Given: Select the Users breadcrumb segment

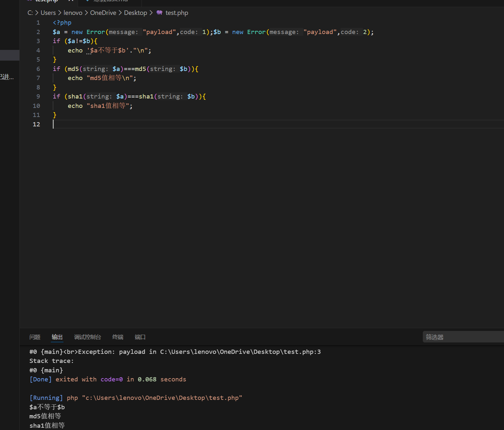Looking at the screenshot, I should point(48,13).
